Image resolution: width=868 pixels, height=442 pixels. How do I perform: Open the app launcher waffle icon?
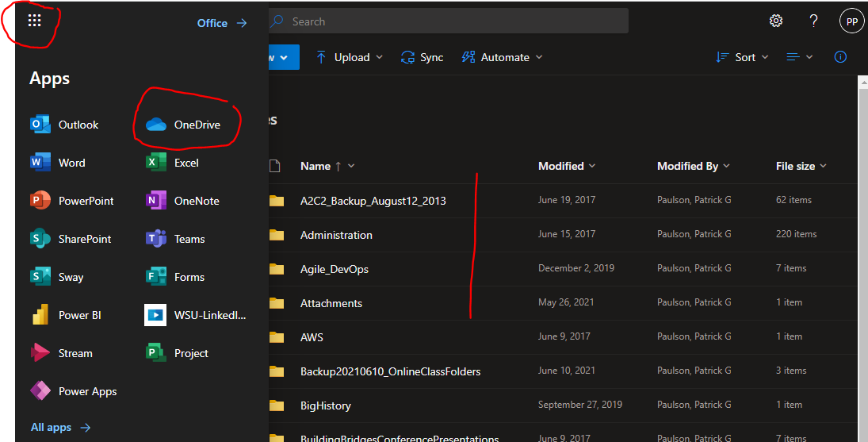pyautogui.click(x=34, y=21)
